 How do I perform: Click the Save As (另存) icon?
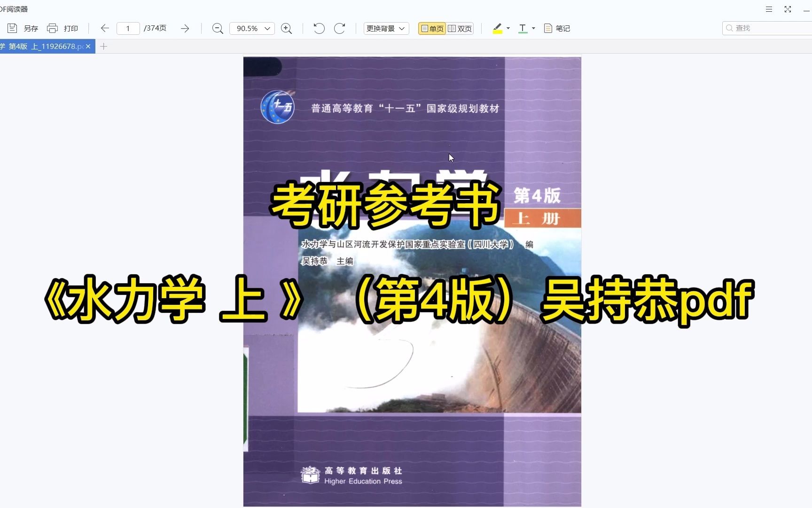12,28
